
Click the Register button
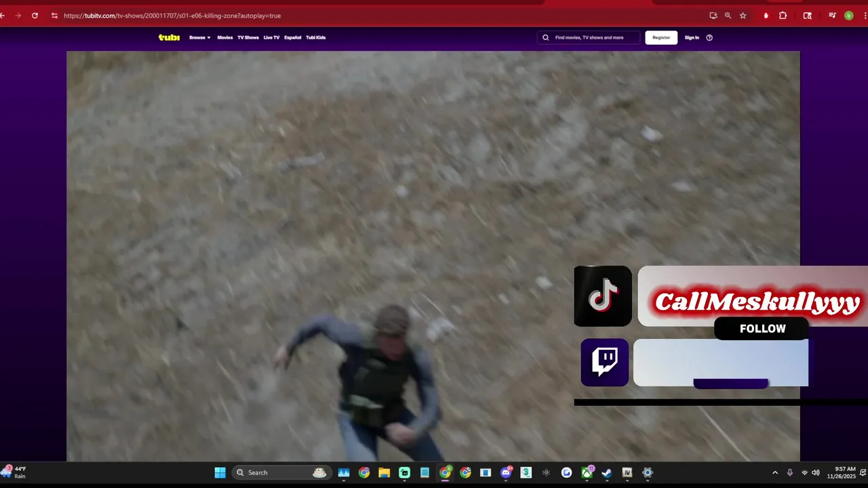661,37
